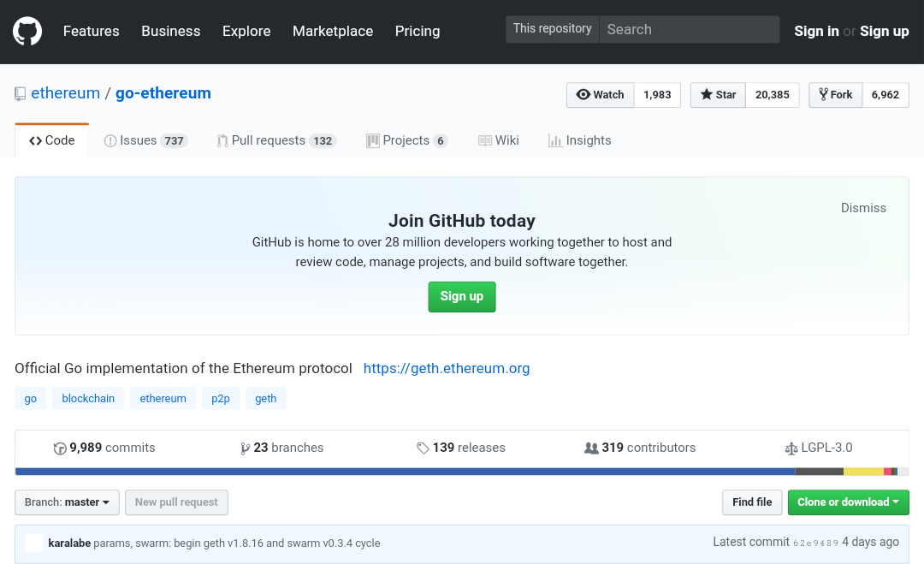Screen dimensions: 924x564
Task: Open the LGPL-3.0 license link
Action: point(819,448)
